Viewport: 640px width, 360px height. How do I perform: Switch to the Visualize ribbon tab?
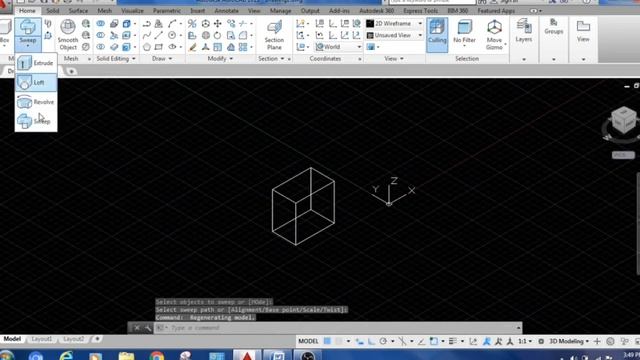[132, 11]
